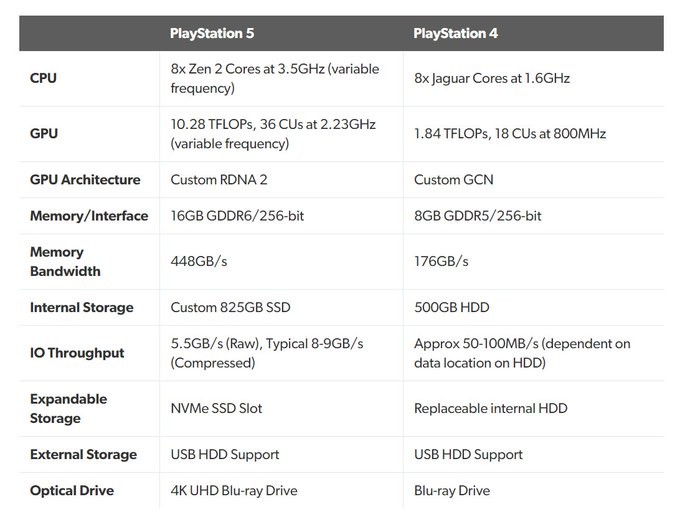The height and width of the screenshot is (527, 680).
Task: Click the PlayStation 5 column header
Action: pyautogui.click(x=212, y=33)
